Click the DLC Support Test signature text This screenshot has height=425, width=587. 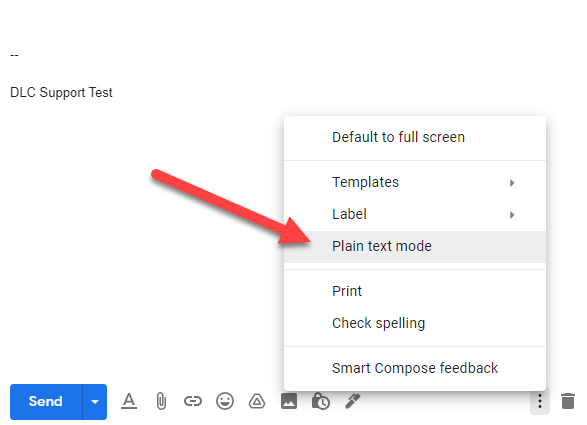click(x=61, y=92)
